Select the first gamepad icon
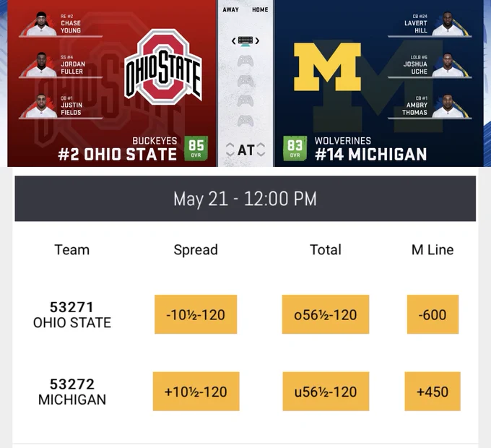Image resolution: width=491 pixels, height=448 pixels. [x=245, y=61]
